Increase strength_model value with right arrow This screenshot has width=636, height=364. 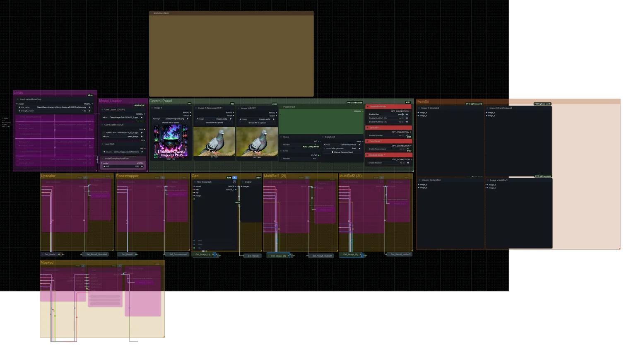pyautogui.click(x=89, y=111)
